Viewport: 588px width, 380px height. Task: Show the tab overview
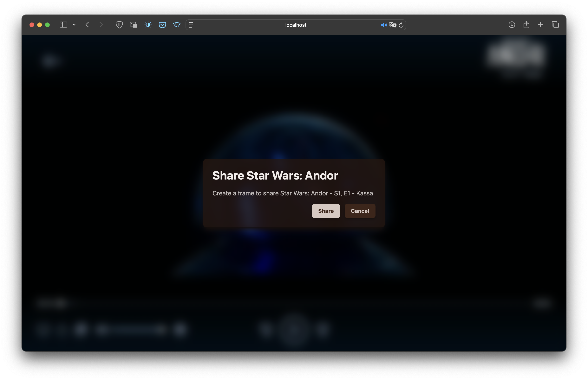pyautogui.click(x=555, y=25)
